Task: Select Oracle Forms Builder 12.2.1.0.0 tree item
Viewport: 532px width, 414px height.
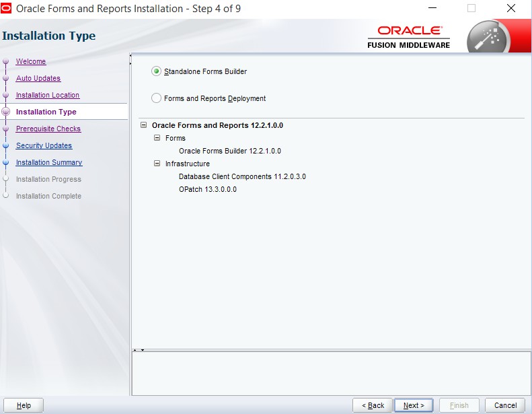Action: tap(229, 151)
